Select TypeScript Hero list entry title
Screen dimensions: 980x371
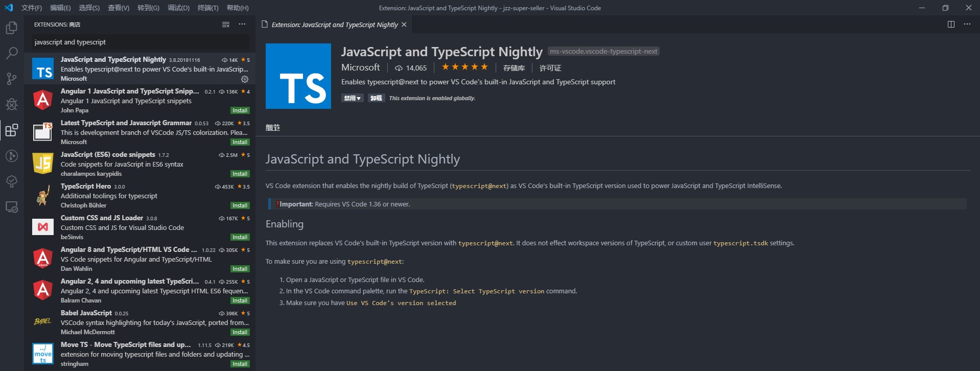[86, 186]
